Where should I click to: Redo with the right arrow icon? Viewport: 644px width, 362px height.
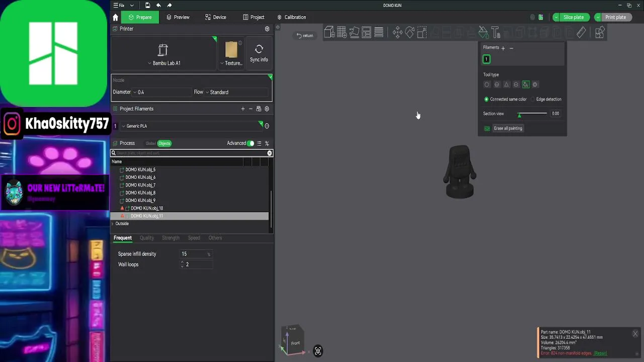[x=170, y=6]
